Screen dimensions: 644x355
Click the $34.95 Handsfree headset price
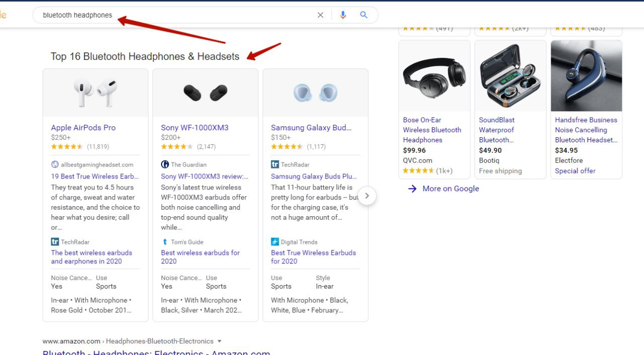tap(567, 150)
